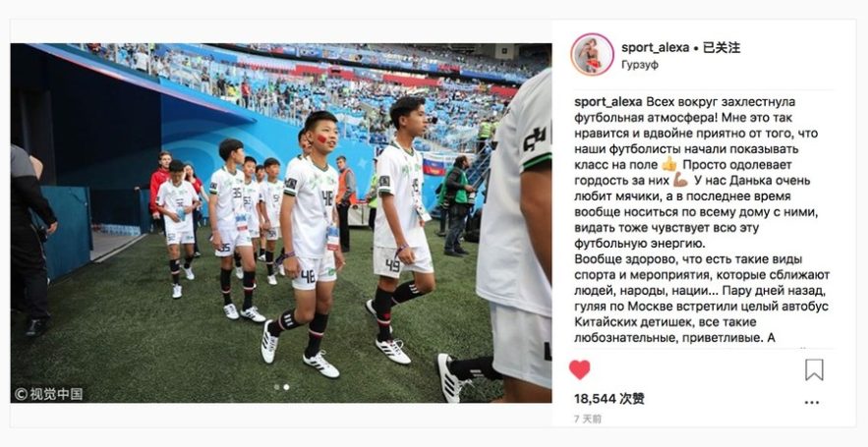Open the post permalink via 7 天前
Viewport: 868px width, 447px height.
coord(588,419)
